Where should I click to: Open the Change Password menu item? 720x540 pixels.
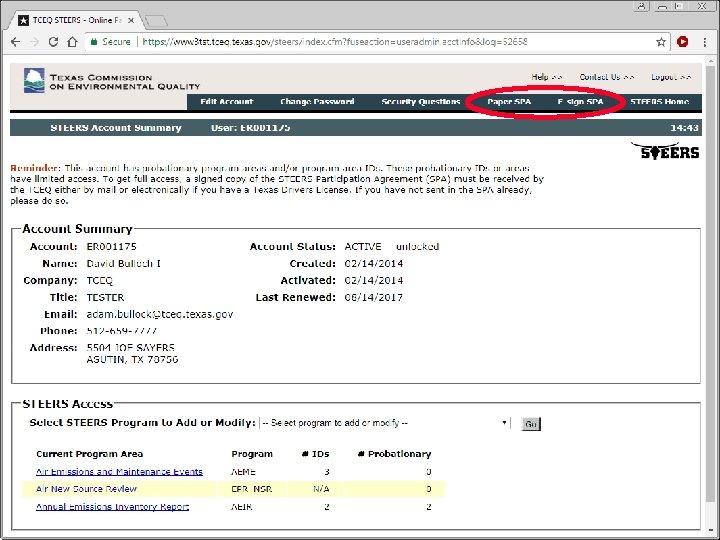coord(317,102)
